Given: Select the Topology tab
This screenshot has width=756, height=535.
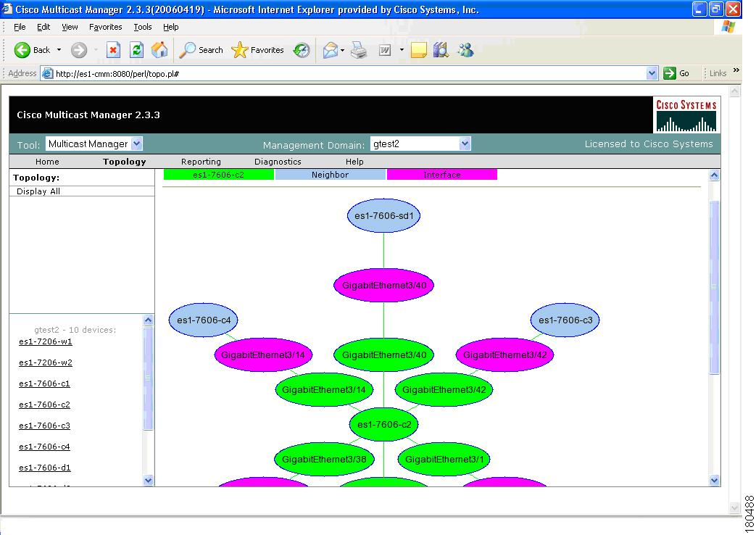Looking at the screenshot, I should 125,162.
